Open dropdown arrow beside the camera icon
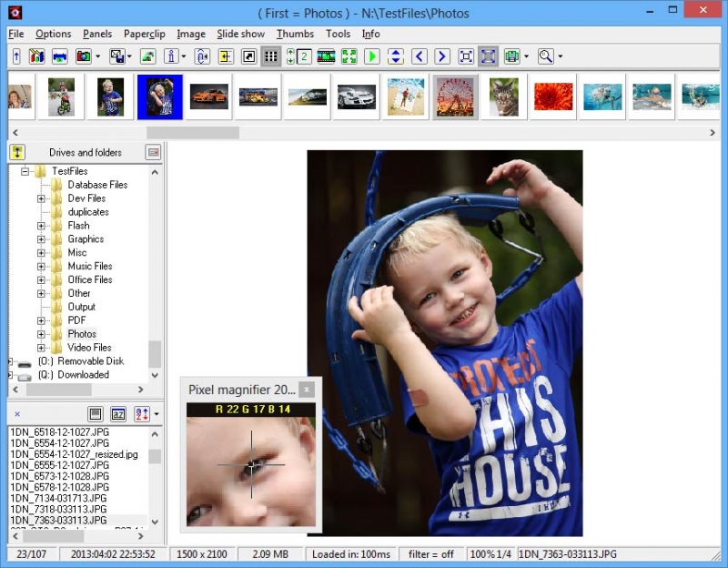Viewport: 728px width, 568px height. [x=97, y=56]
